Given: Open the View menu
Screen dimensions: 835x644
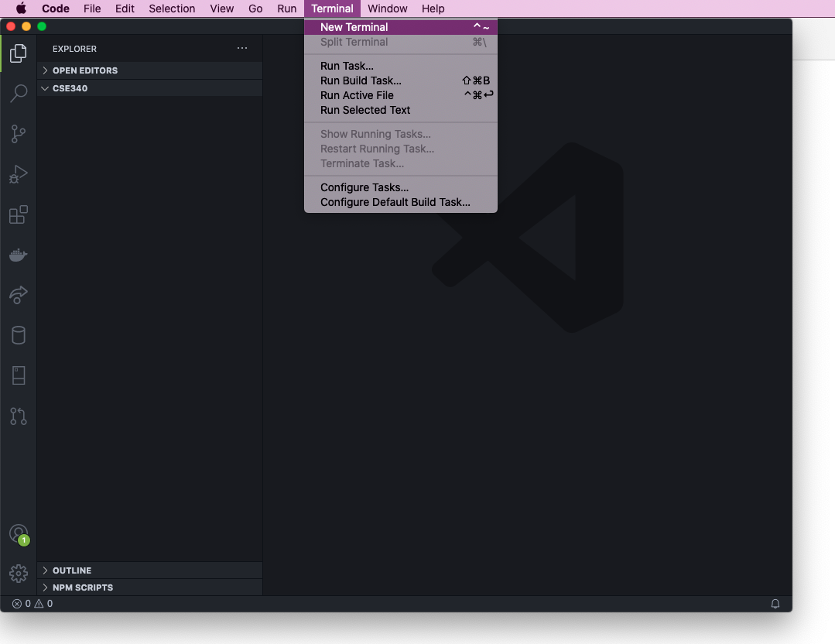Looking at the screenshot, I should pos(221,9).
